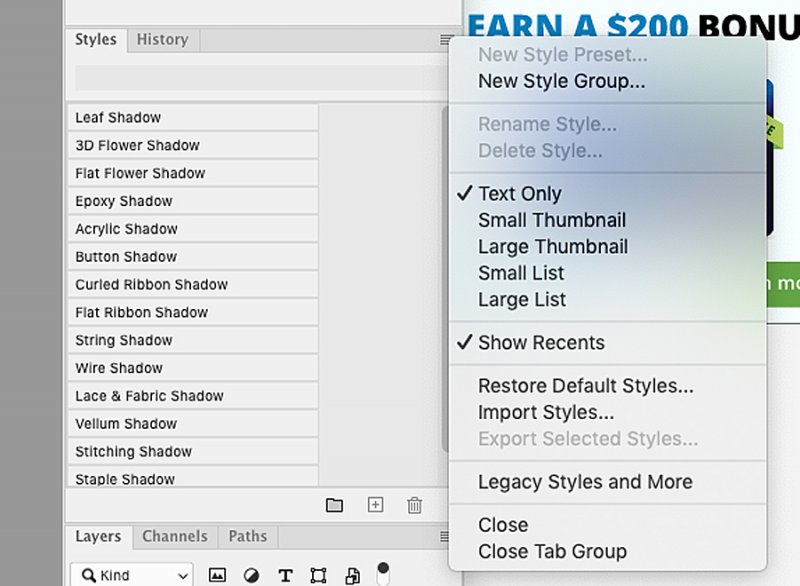Select Large List view option

pos(608,300)
